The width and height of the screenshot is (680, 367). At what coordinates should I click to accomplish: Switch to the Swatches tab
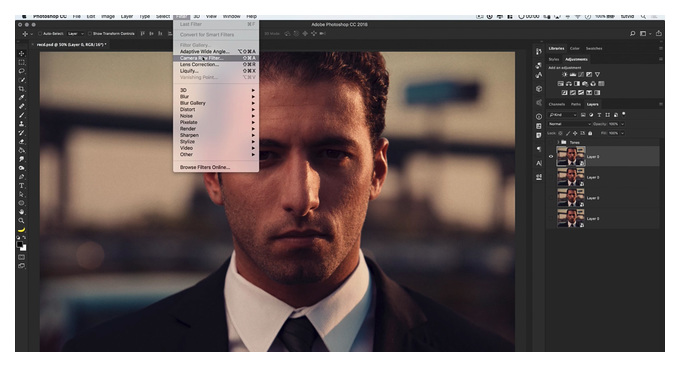pos(594,48)
